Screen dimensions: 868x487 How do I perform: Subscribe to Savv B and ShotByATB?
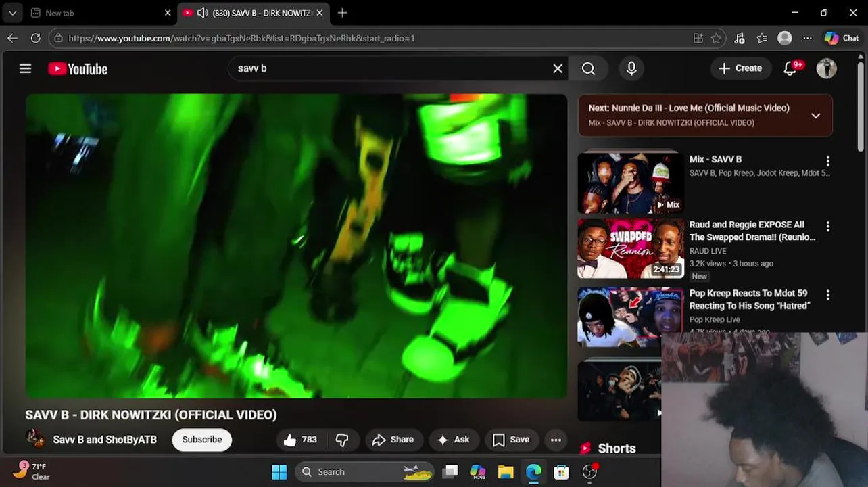(x=202, y=440)
